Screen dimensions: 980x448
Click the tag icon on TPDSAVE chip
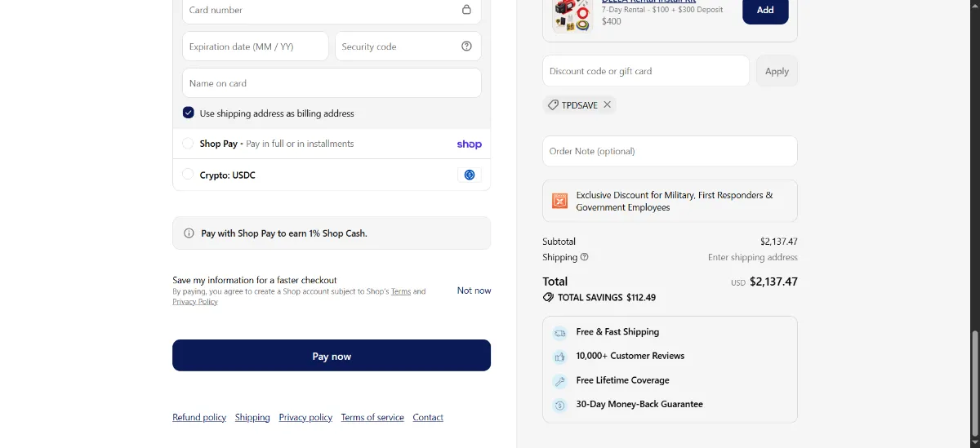553,105
